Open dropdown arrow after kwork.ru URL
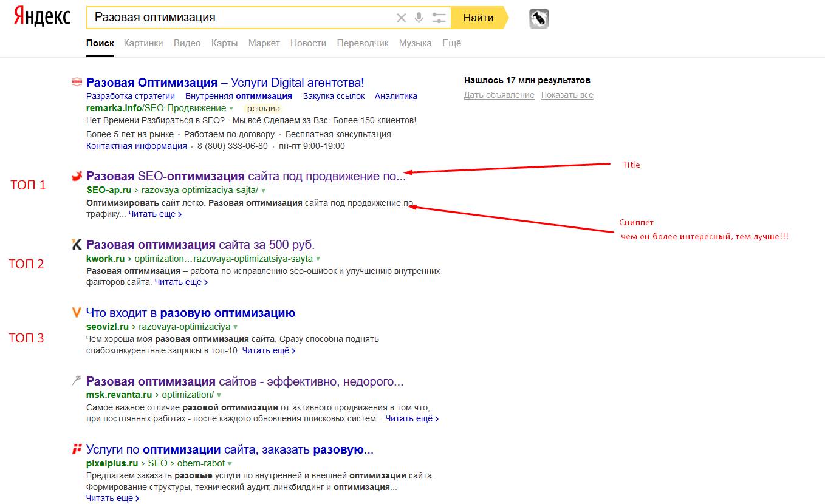Viewport: 825px width, 504px height. 318,259
